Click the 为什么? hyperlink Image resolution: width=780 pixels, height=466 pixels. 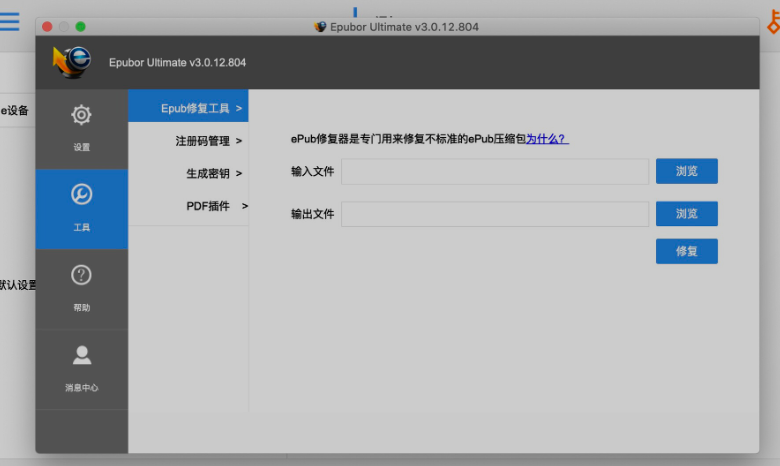click(547, 139)
